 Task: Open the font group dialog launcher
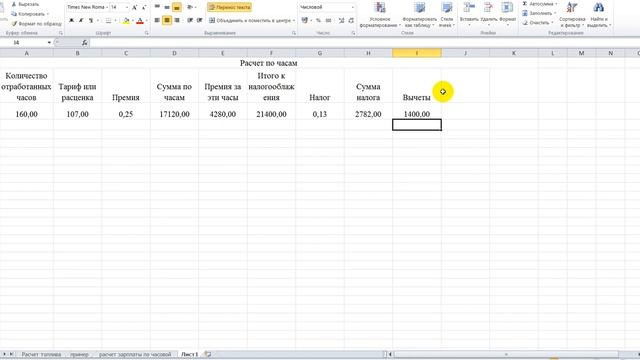(x=147, y=33)
